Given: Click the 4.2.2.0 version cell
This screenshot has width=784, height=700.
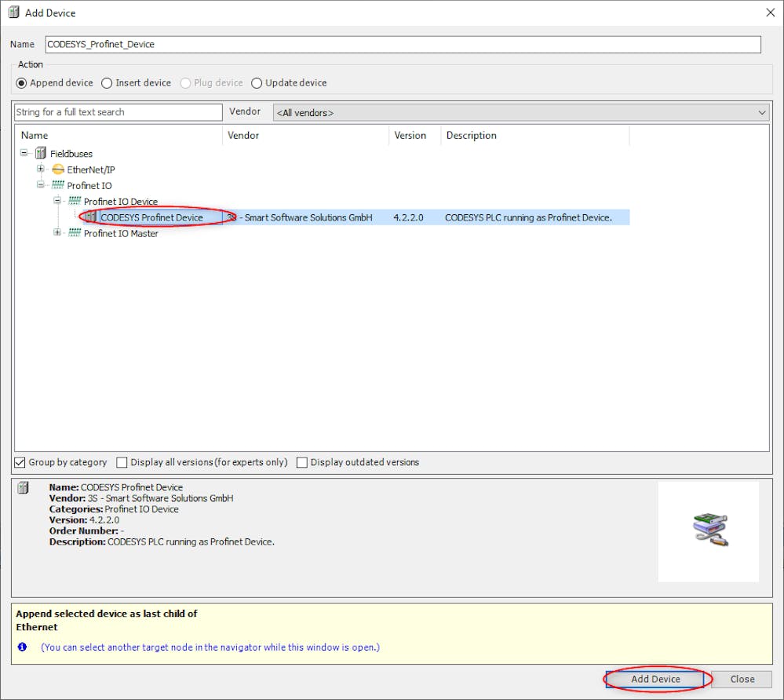Looking at the screenshot, I should (x=408, y=217).
